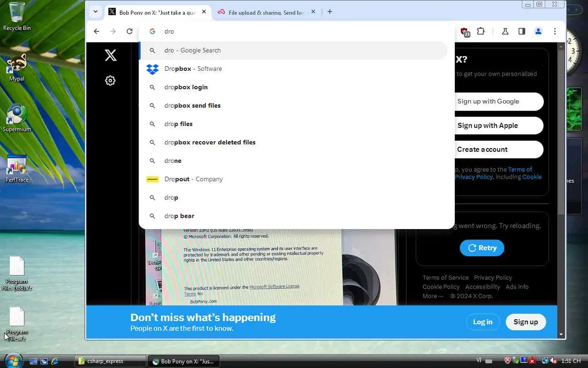Choose 'drop files' suggestion
This screenshot has width=588, height=368.
point(293,124)
